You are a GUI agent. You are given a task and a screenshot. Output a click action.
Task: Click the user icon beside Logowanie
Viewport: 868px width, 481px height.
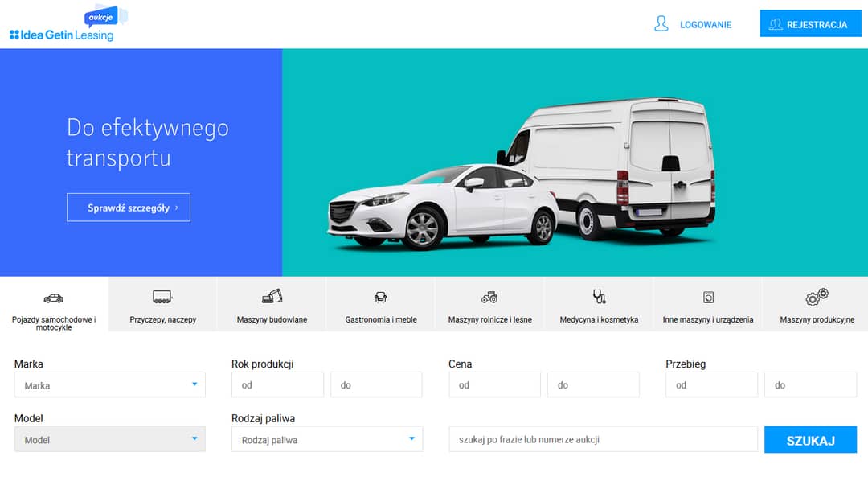[661, 24]
